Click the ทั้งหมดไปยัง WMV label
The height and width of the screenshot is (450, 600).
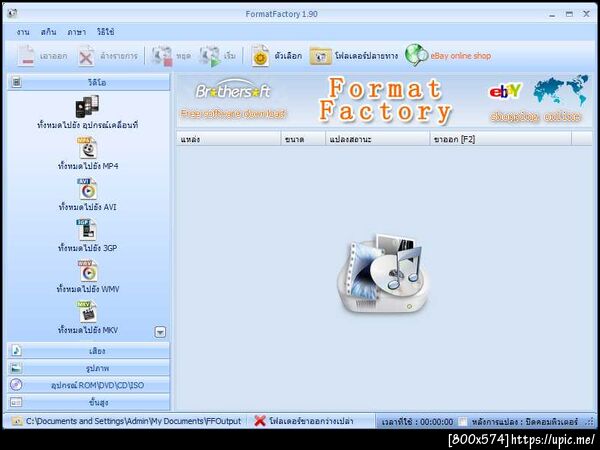pyautogui.click(x=88, y=289)
